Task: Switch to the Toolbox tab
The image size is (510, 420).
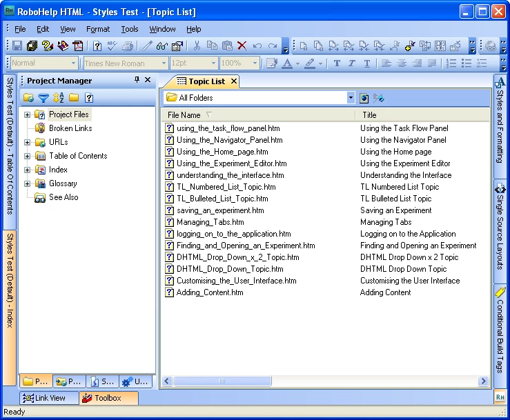Action: click(x=108, y=397)
